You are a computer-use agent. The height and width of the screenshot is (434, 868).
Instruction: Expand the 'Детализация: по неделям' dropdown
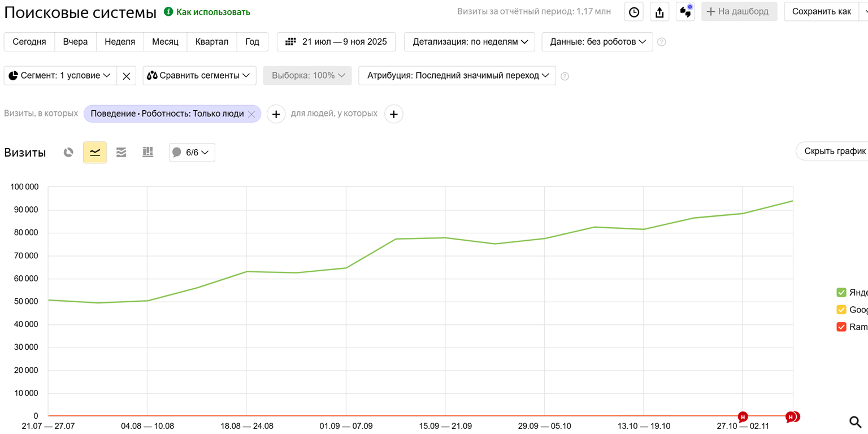pyautogui.click(x=470, y=42)
